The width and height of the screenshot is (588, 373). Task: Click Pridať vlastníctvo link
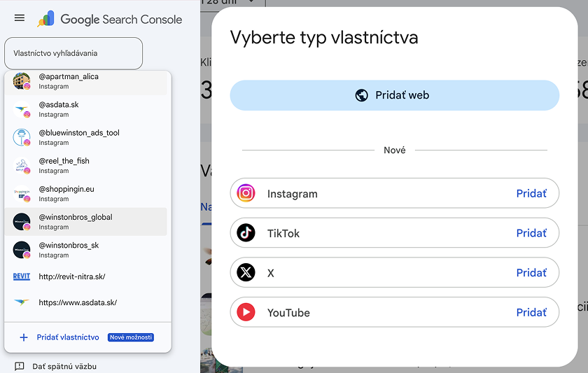[x=68, y=337]
